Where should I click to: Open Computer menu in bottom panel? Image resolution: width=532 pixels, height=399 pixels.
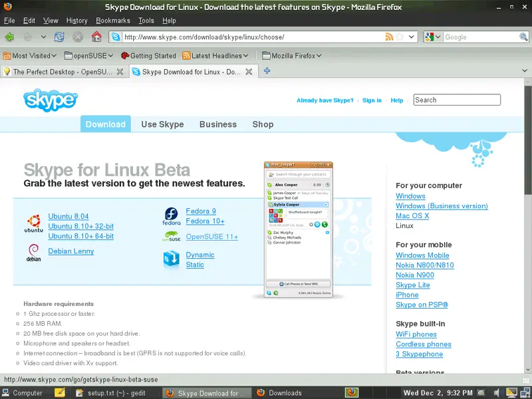(x=22, y=393)
